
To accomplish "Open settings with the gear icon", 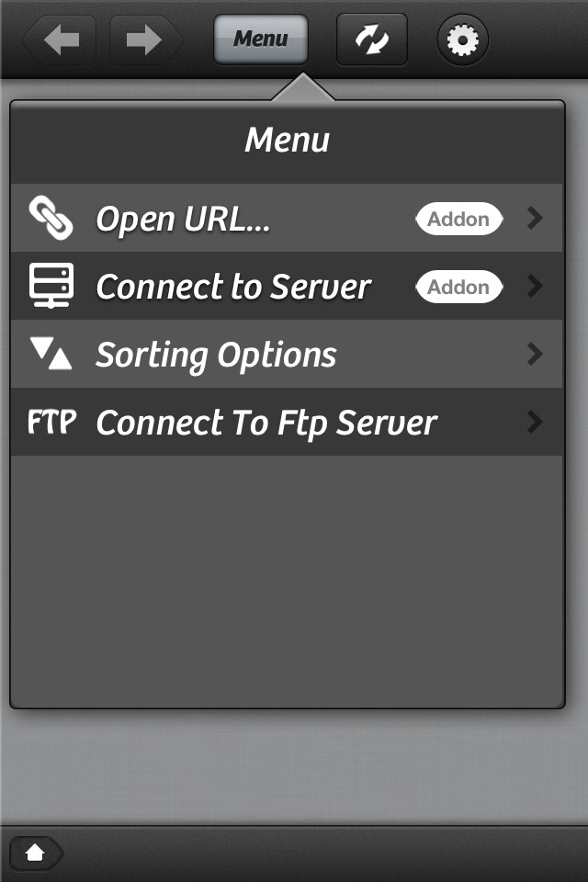I will (462, 40).
